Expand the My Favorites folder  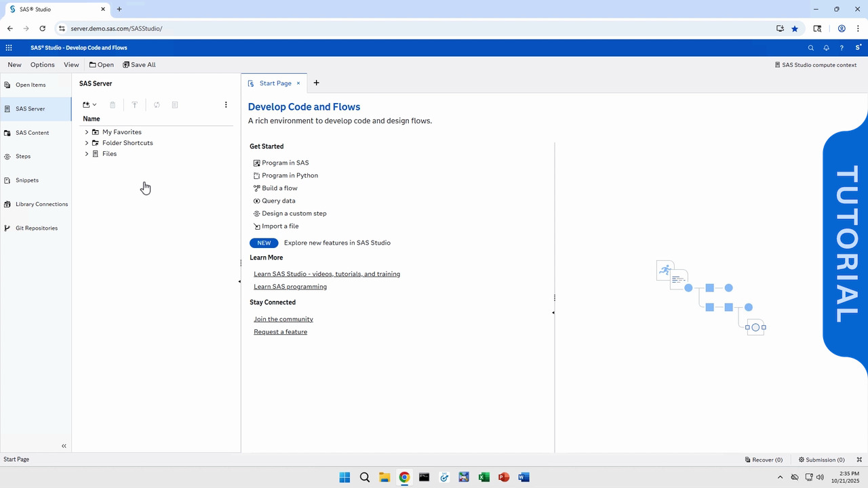point(87,132)
